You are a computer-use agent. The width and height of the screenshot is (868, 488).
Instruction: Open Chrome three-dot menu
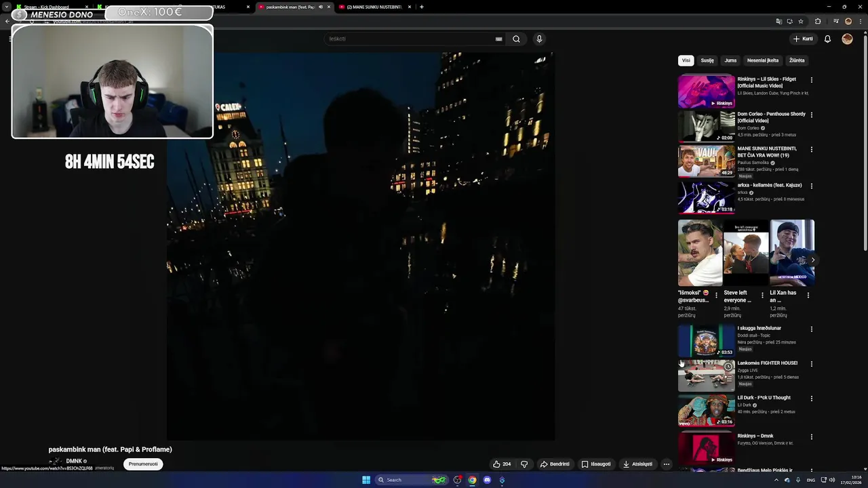click(860, 21)
